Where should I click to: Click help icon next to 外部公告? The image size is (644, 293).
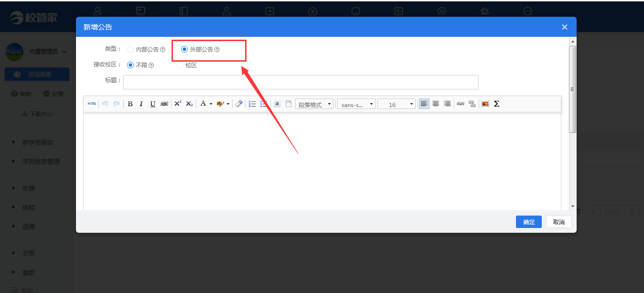coord(217,50)
